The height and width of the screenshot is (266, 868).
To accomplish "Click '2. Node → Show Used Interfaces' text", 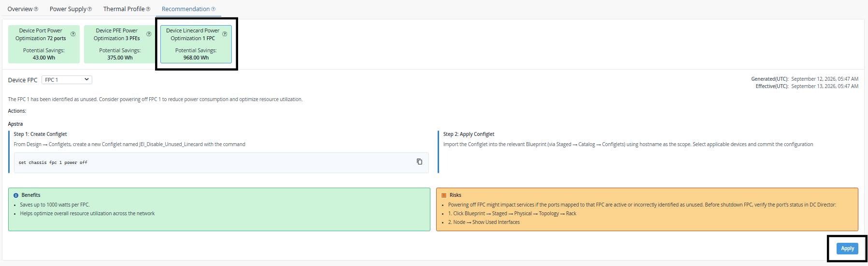I will click(484, 222).
